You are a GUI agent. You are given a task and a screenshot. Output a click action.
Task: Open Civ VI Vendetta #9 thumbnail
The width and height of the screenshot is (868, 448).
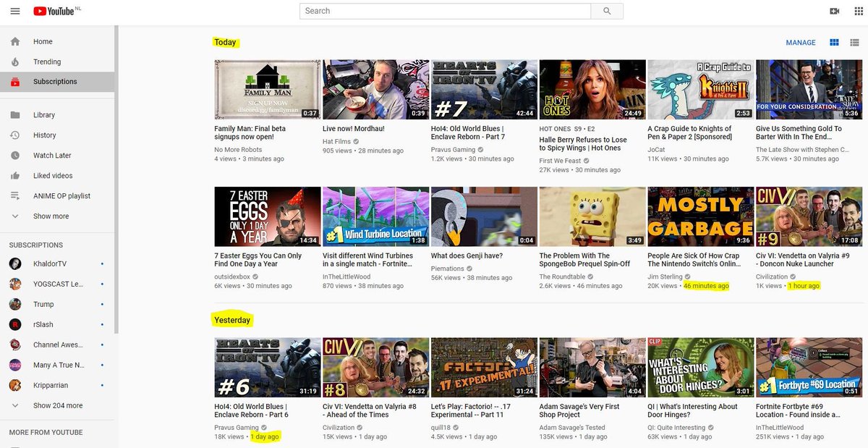(x=809, y=216)
